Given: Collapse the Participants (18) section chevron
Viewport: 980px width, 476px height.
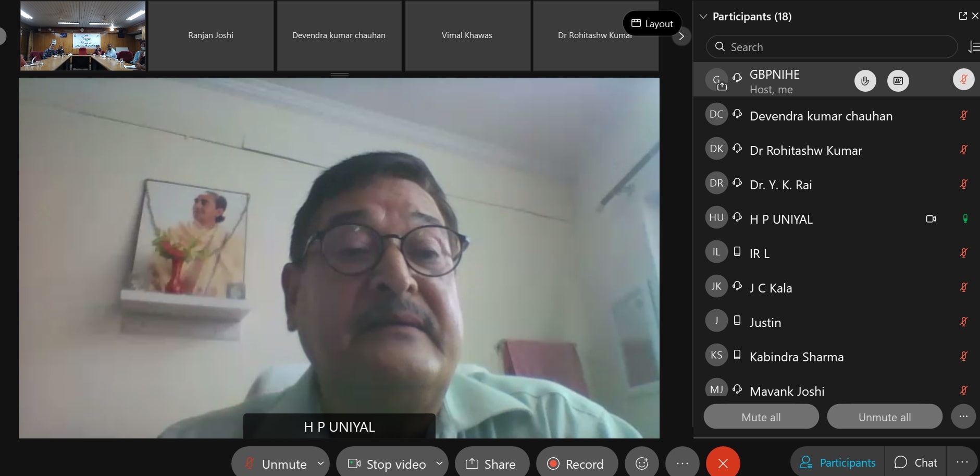Looking at the screenshot, I should click(x=703, y=16).
